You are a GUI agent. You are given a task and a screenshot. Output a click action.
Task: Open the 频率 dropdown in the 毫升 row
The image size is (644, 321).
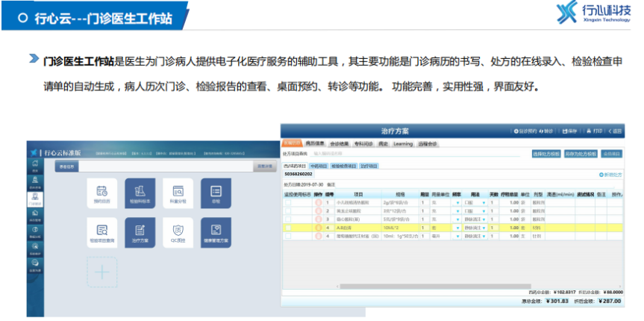(x=457, y=237)
